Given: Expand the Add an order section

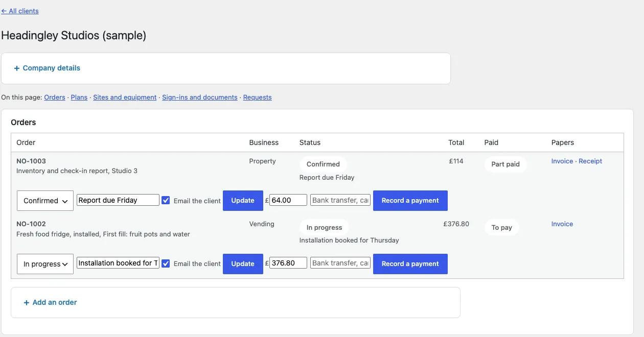Looking at the screenshot, I should pyautogui.click(x=50, y=302).
